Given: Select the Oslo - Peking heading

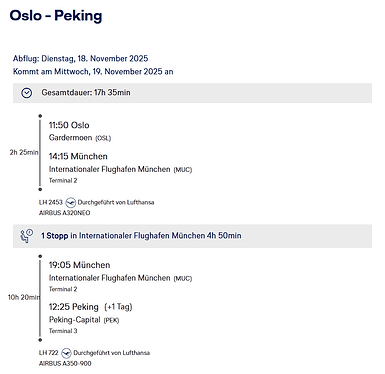Looking at the screenshot, I should click(x=56, y=16).
